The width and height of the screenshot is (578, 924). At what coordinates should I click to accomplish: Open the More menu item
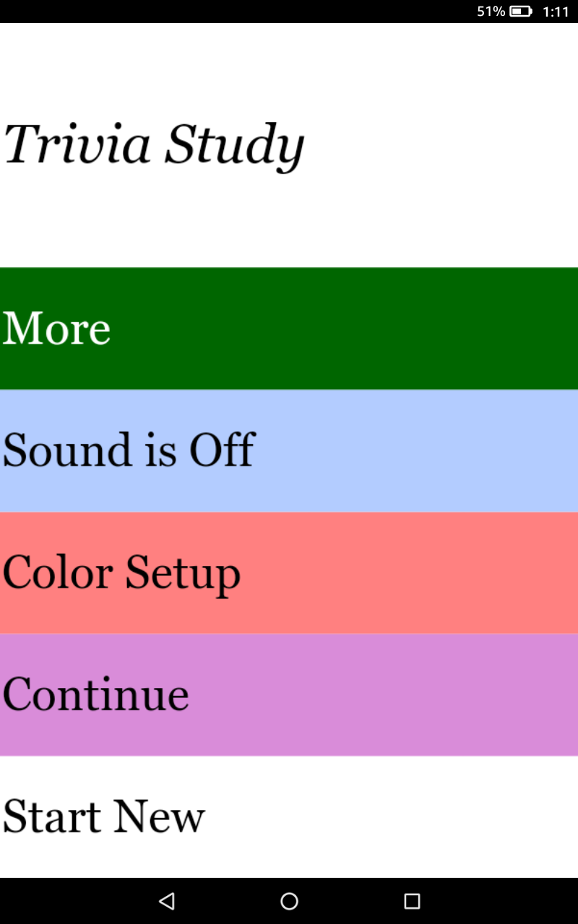click(57, 328)
